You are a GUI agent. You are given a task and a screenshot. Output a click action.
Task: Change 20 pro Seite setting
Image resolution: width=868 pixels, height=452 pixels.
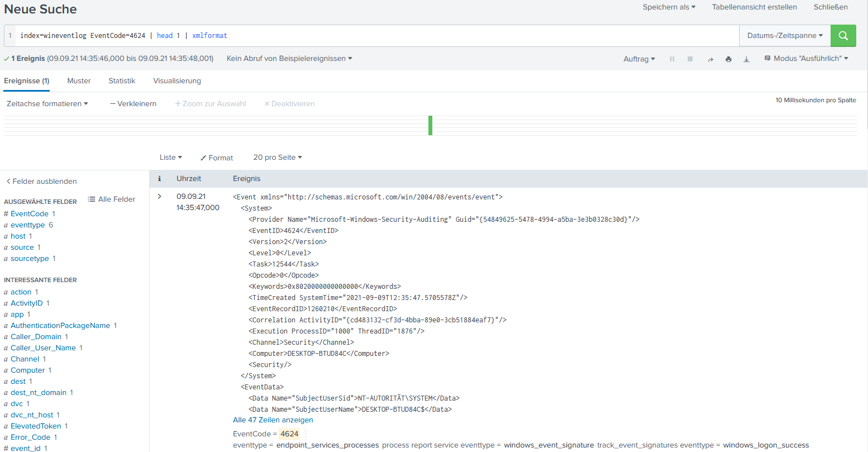(278, 158)
